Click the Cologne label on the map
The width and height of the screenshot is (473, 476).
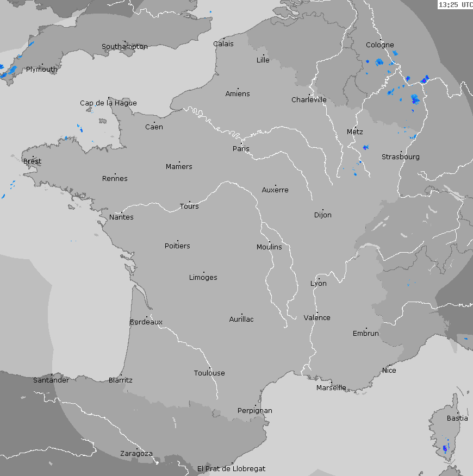379,45
